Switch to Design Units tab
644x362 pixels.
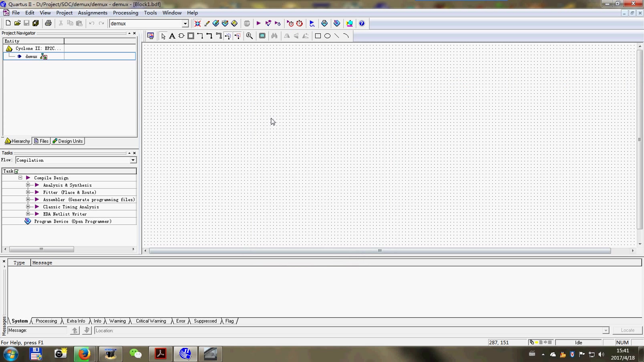68,141
